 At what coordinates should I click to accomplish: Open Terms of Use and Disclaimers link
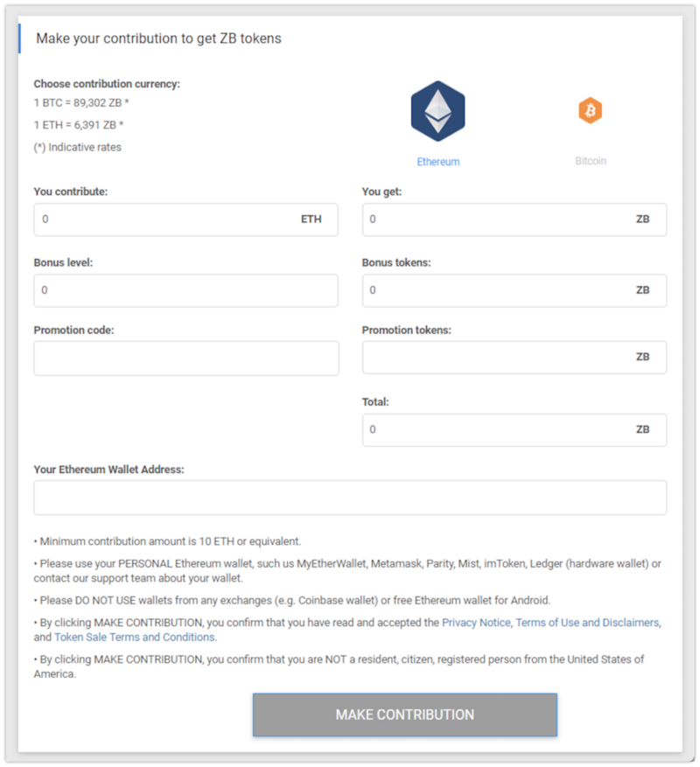587,623
